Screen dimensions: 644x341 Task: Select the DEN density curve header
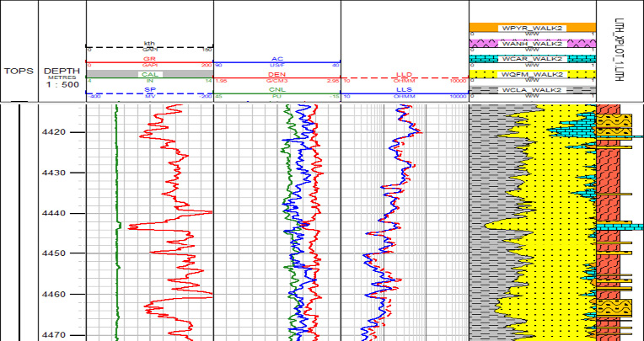(276, 74)
